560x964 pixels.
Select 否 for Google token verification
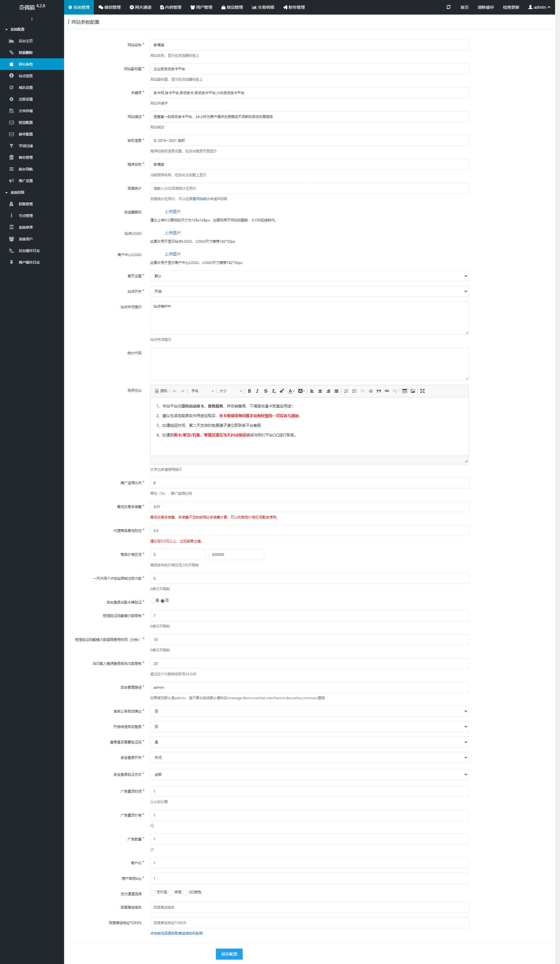click(163, 601)
